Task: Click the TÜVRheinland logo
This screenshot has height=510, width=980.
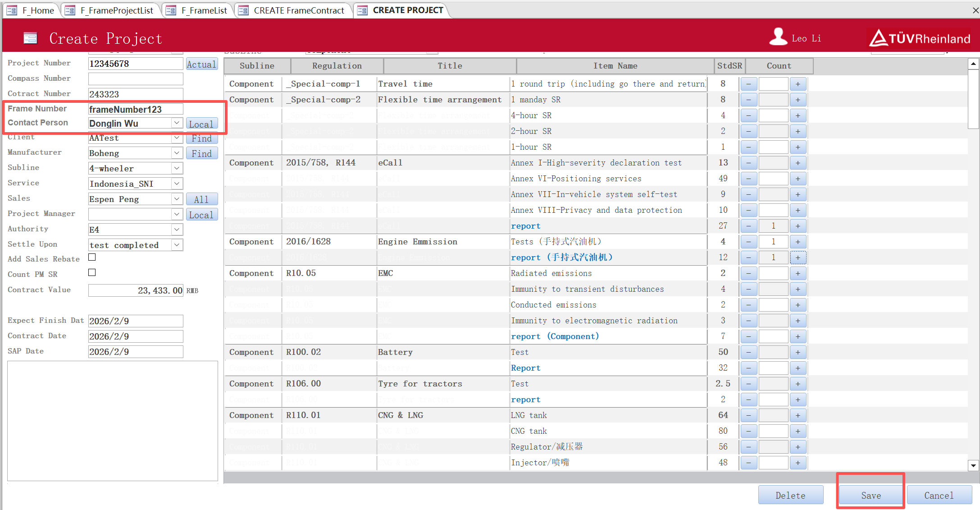Action: pyautogui.click(x=920, y=38)
